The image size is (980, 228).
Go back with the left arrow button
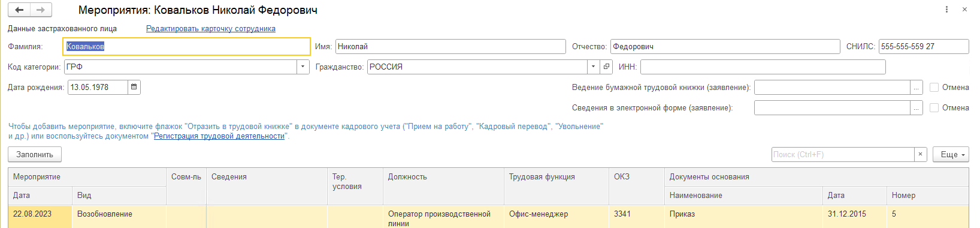(19, 10)
